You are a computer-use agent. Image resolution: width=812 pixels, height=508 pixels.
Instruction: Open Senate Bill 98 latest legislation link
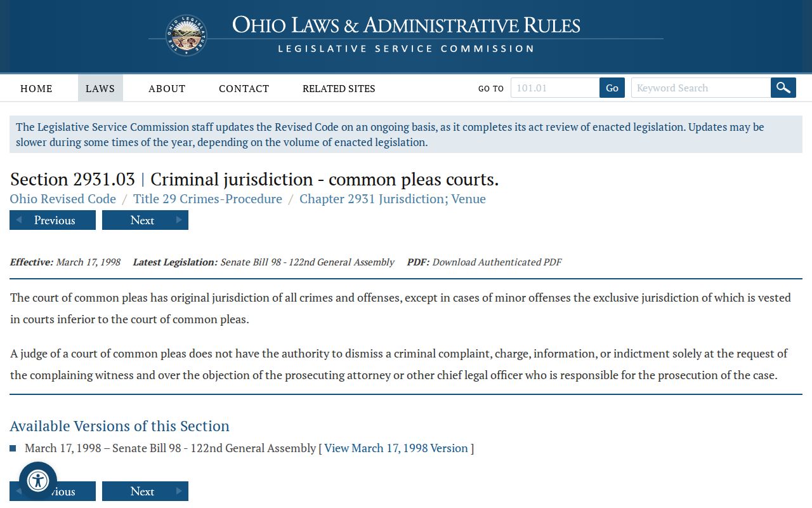click(307, 262)
